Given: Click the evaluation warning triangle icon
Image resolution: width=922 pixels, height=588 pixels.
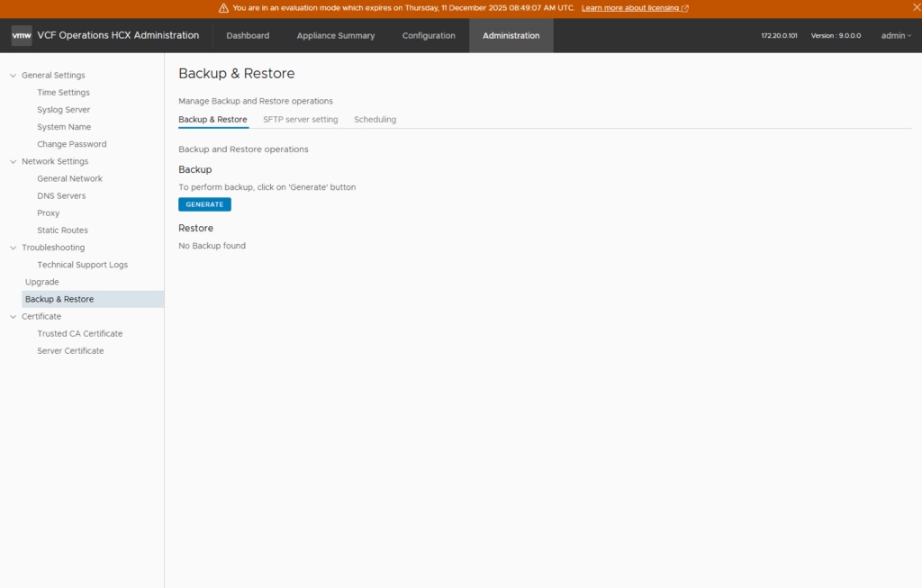Looking at the screenshot, I should 223,8.
